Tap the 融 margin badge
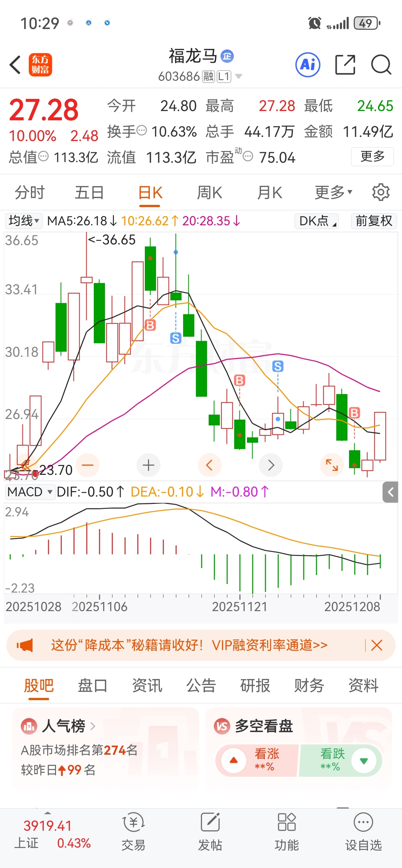The height and width of the screenshot is (868, 402). (x=208, y=77)
